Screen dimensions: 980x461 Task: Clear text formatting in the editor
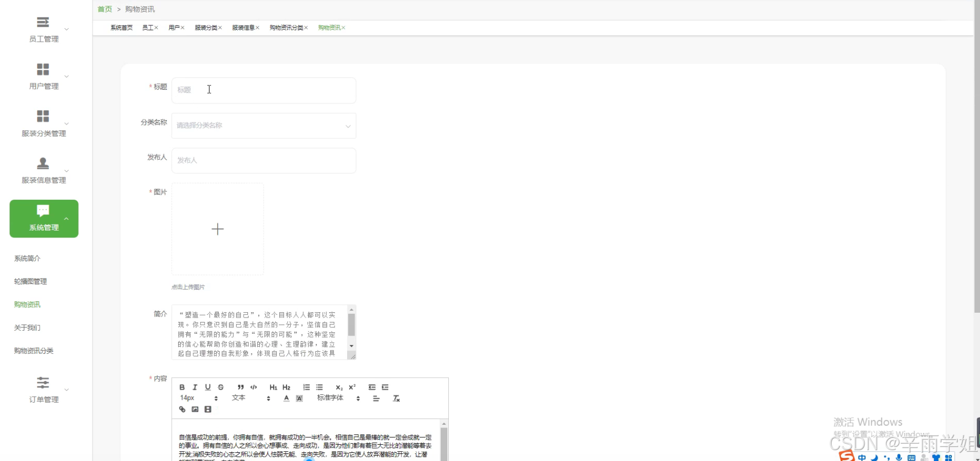[396, 398]
